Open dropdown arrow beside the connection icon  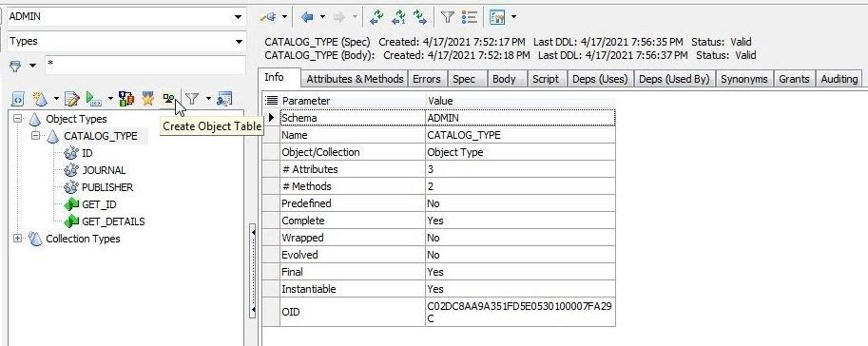tap(284, 17)
